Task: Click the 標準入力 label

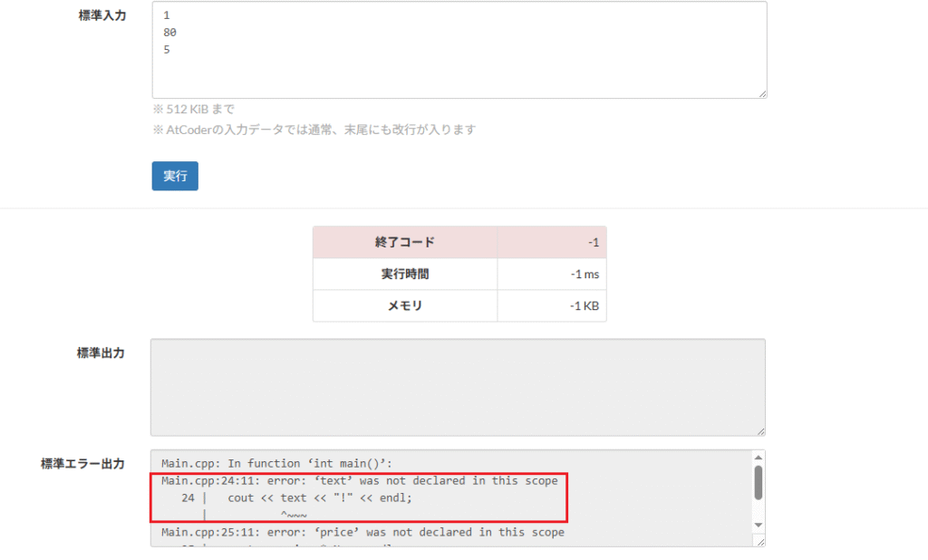Action: (x=101, y=15)
